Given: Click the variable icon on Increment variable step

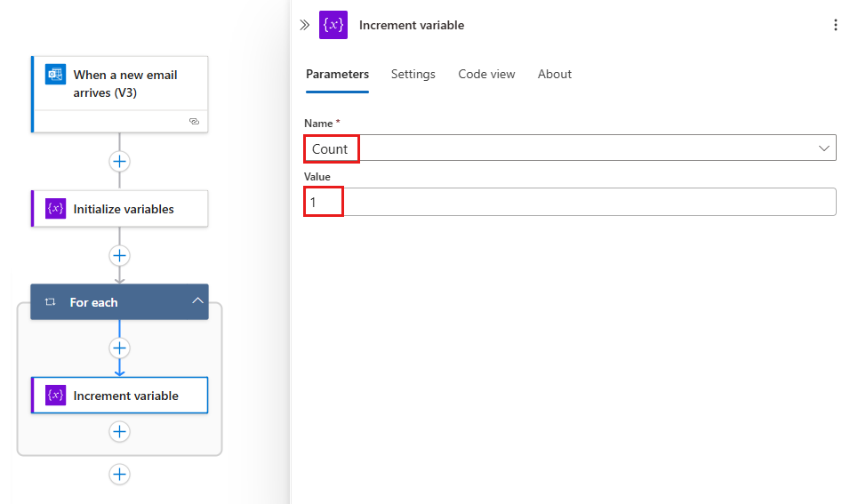Looking at the screenshot, I should pyautogui.click(x=55, y=396).
